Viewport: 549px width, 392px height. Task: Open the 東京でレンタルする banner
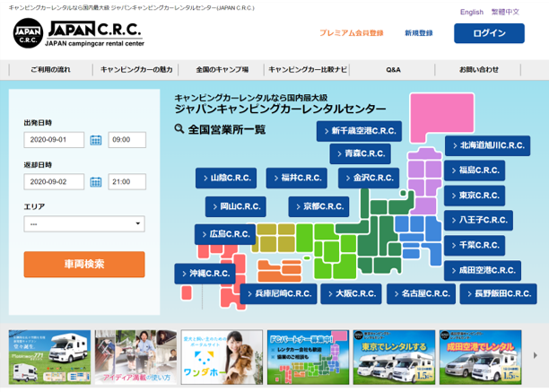pos(394,356)
